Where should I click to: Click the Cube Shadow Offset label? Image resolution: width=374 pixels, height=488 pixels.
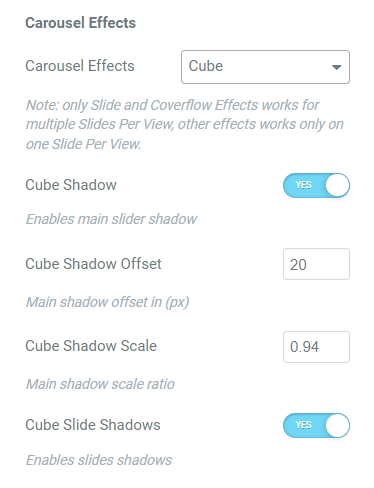click(93, 264)
